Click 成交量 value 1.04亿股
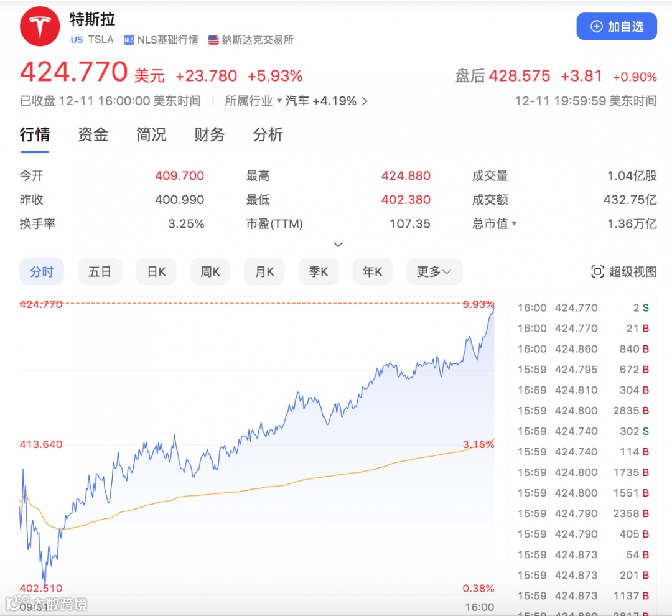 click(x=632, y=175)
